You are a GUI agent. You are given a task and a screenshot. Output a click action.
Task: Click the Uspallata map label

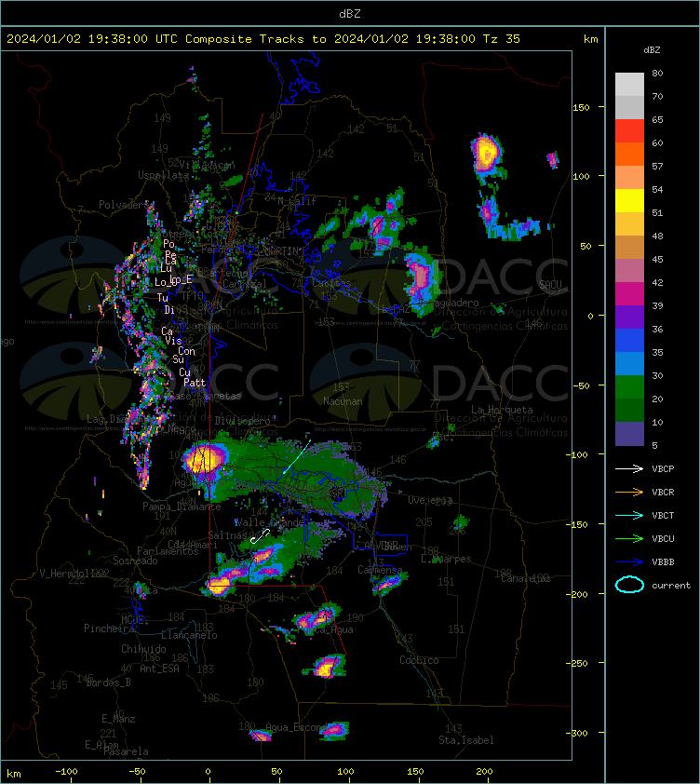163,175
